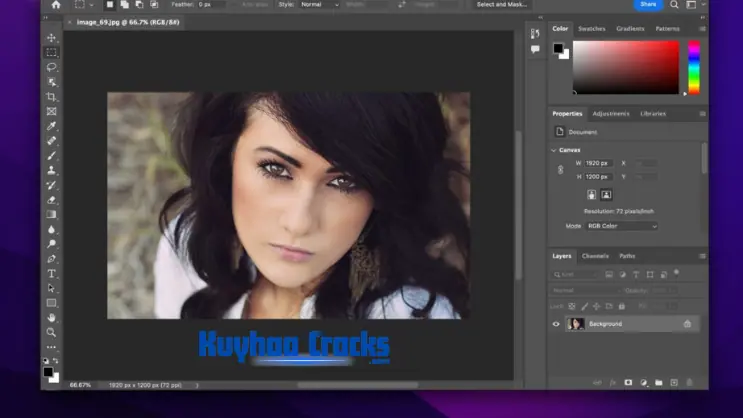Open the Mode RGB Color dropdown
Screen dimensions: 743x418
[622, 226]
